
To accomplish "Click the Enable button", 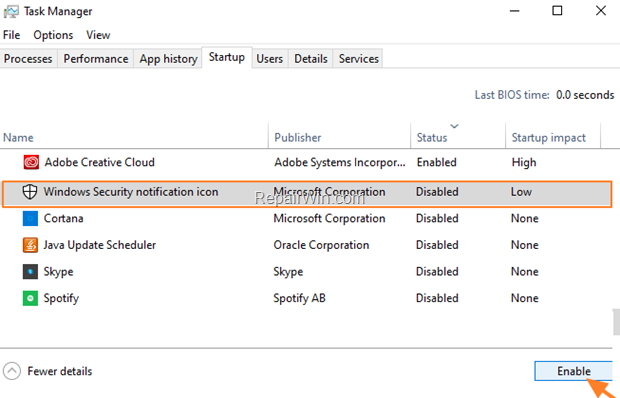I will pos(573,371).
